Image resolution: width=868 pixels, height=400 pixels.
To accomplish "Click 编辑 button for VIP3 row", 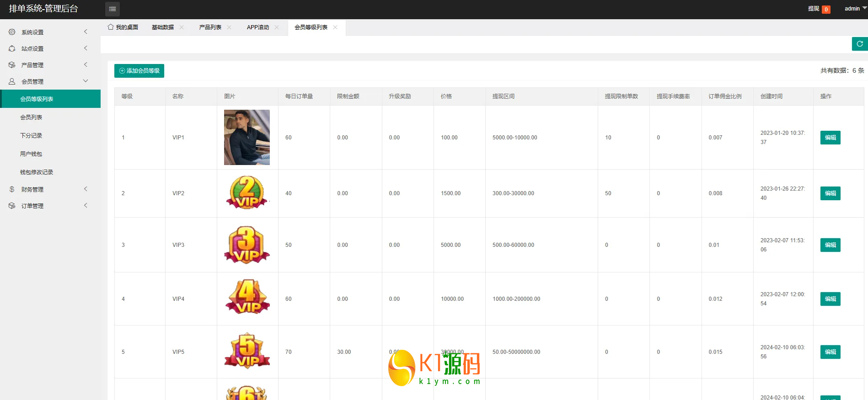I will (x=830, y=245).
